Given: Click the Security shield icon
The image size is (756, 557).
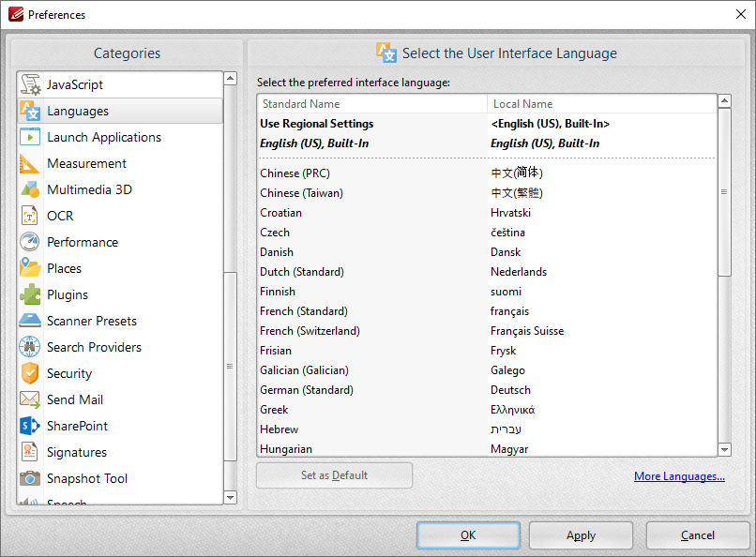Looking at the screenshot, I should pos(30,373).
